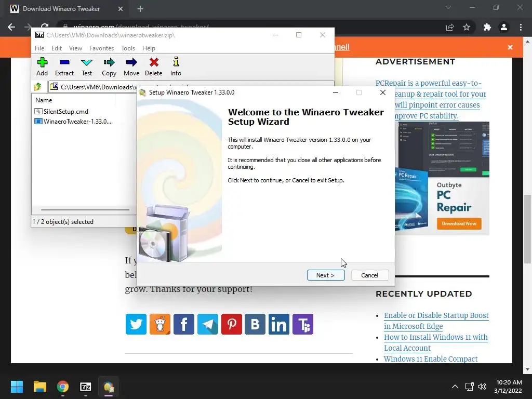Share via LinkedIn icon on webpage
This screenshot has width=532, height=399.
click(279, 324)
